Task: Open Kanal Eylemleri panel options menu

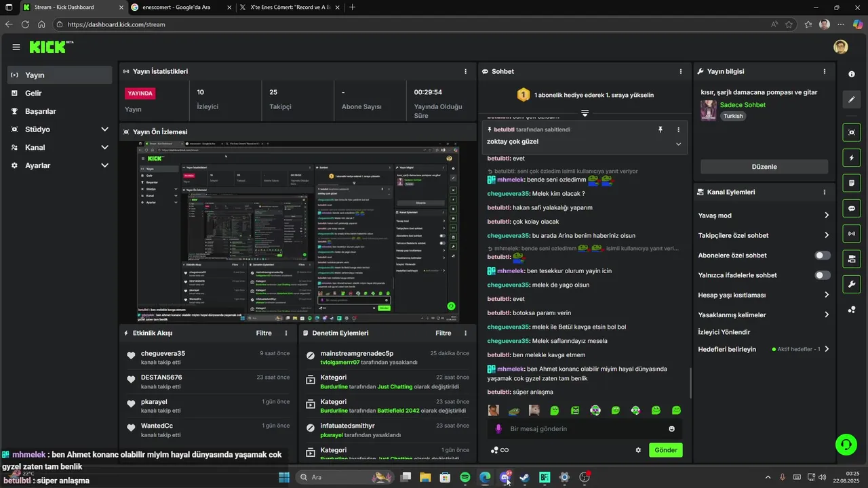Action: [x=825, y=192]
